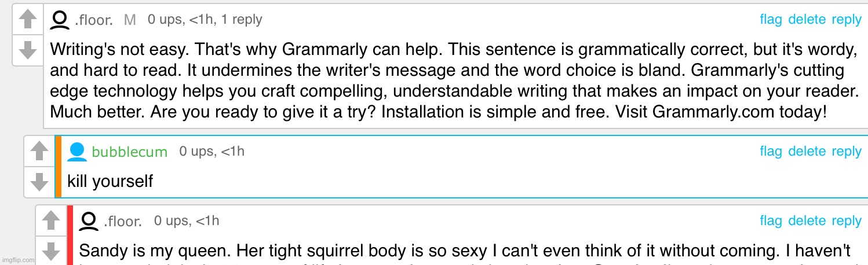This screenshot has width=868, height=265.
Task: Reply to the Sandy comment
Action: tap(847, 222)
